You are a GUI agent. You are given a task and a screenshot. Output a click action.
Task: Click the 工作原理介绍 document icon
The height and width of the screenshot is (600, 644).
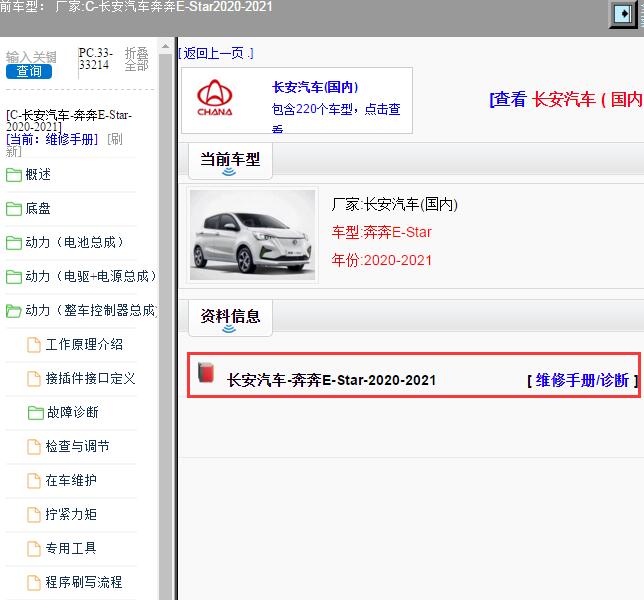34,345
